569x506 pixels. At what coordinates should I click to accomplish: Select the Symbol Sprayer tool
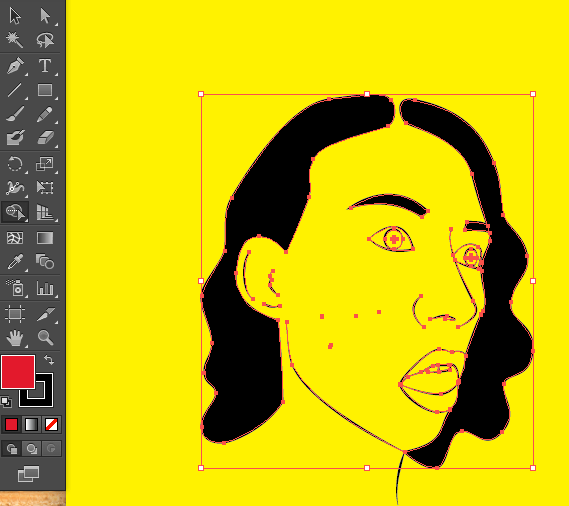pos(15,288)
